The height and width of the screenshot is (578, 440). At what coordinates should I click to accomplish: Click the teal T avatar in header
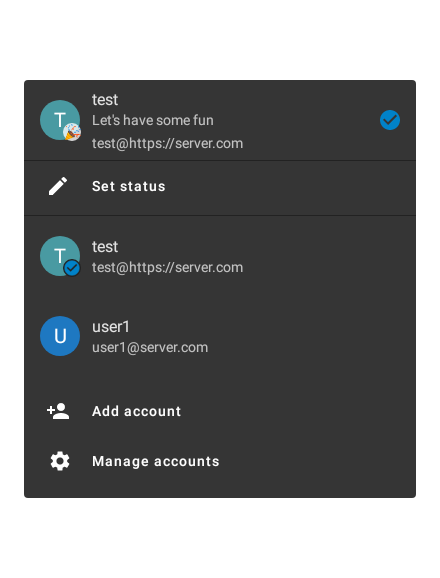60,120
